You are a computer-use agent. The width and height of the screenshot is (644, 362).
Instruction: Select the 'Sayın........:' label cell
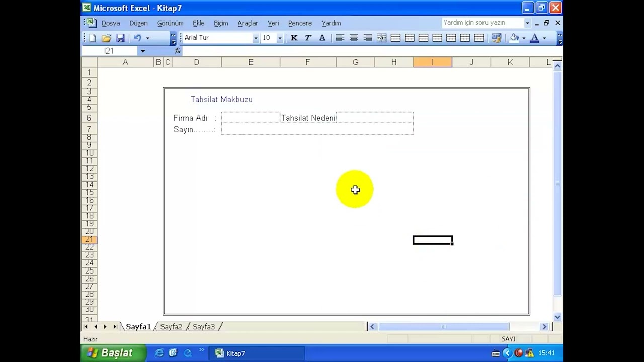(x=194, y=130)
